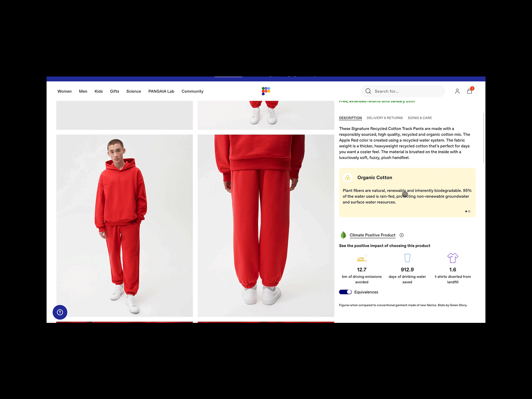Open the cropped white sneakers product photo
The height and width of the screenshot is (399, 532).
tap(266, 115)
